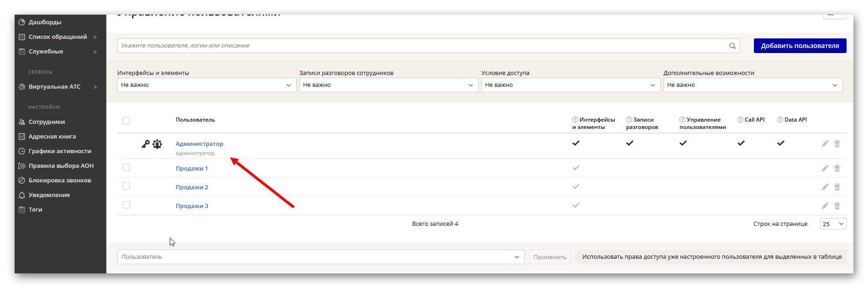This screenshot has width=868, height=288.
Task: Click the key icon beside Администратор
Action: 146,144
